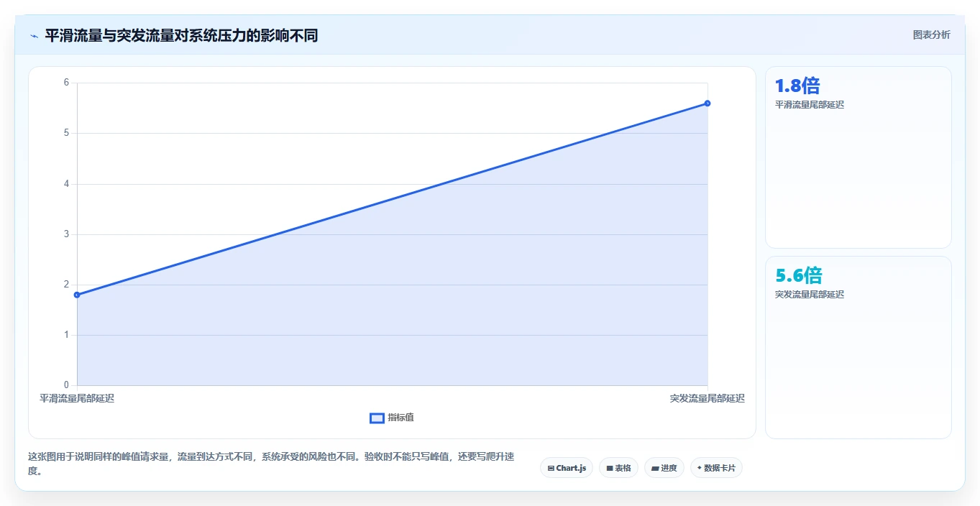
Task: Click the y-axis label 3
Action: pos(66,234)
